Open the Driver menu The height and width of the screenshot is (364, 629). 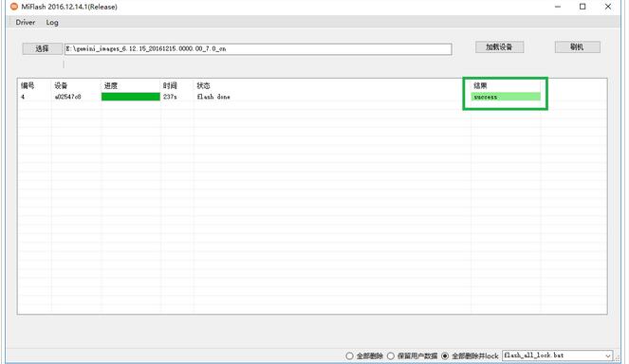click(x=26, y=23)
